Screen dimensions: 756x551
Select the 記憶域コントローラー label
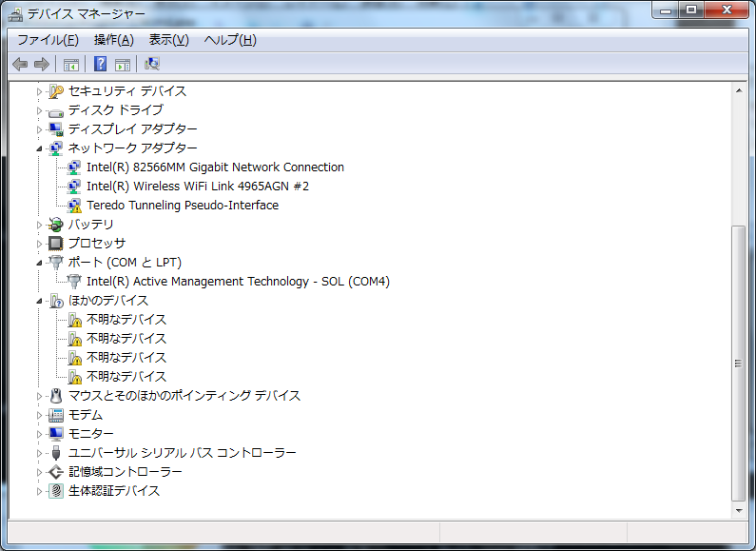[x=126, y=472]
